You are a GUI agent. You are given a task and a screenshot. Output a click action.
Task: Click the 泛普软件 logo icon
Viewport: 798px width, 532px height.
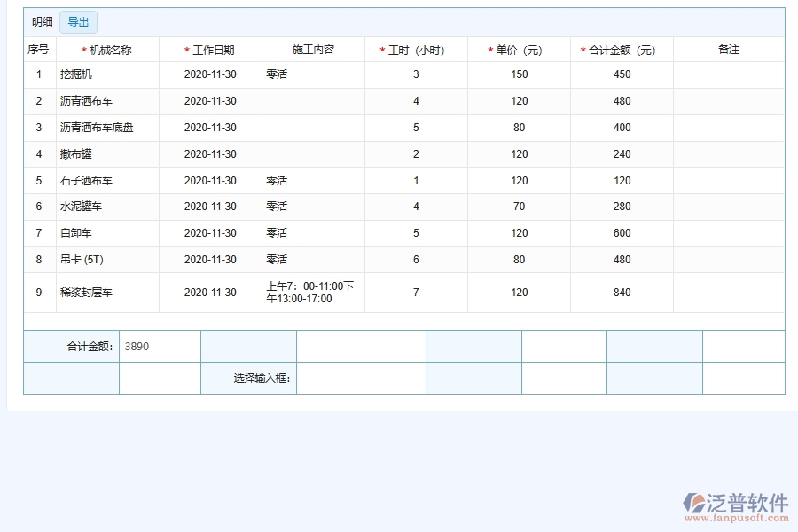click(x=692, y=505)
